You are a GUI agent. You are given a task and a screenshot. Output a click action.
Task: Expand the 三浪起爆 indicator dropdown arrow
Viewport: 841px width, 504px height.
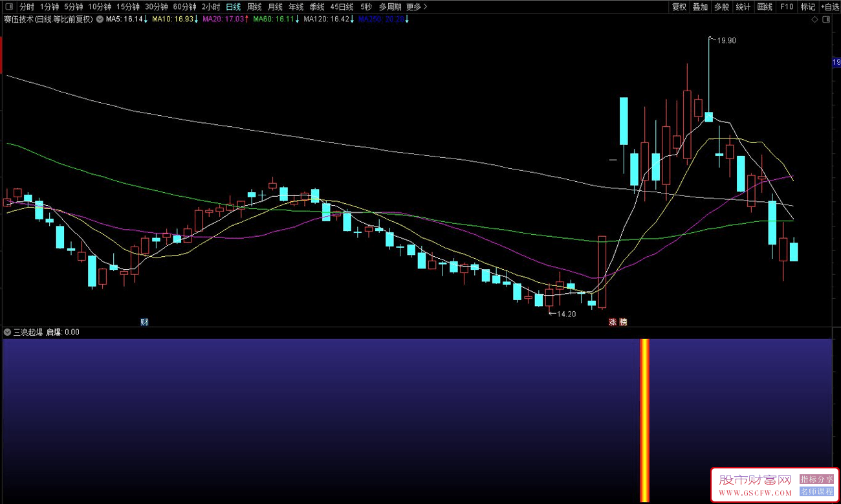(x=7, y=332)
